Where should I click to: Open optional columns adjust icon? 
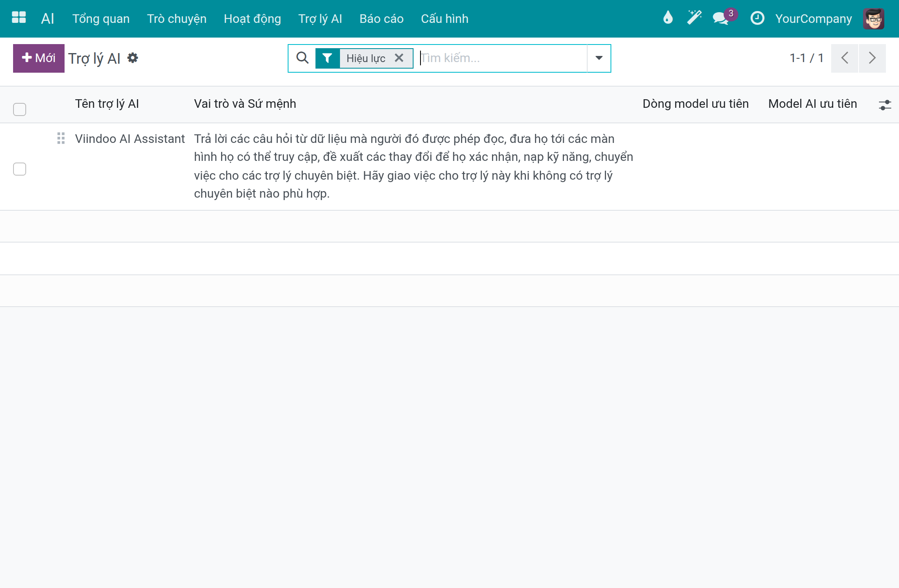[x=885, y=105]
